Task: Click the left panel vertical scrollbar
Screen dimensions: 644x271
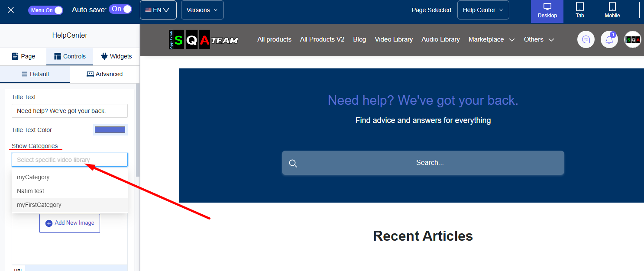Action: point(138,130)
